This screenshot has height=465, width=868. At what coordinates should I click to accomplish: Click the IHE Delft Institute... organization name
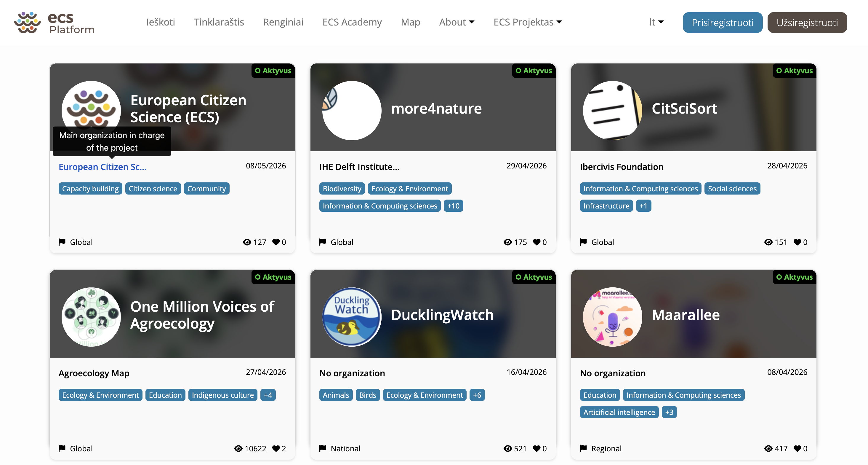(359, 167)
